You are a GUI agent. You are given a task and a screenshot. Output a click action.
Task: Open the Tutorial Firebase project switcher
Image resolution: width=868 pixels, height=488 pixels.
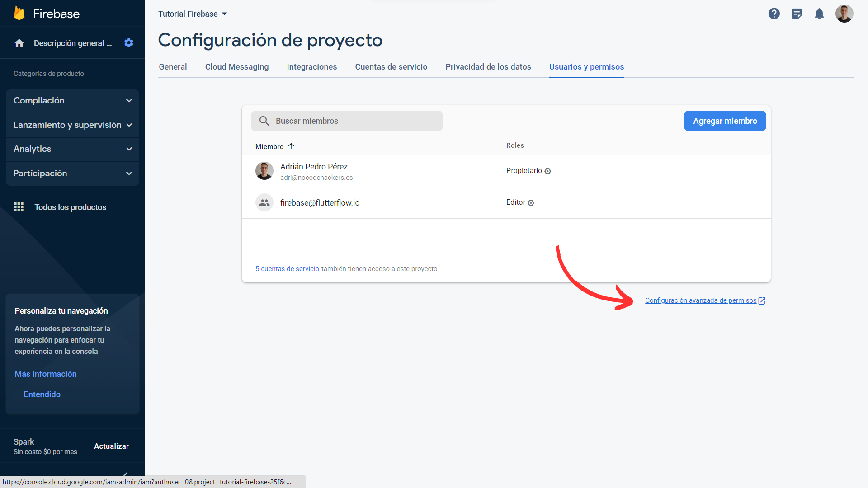pyautogui.click(x=192, y=14)
